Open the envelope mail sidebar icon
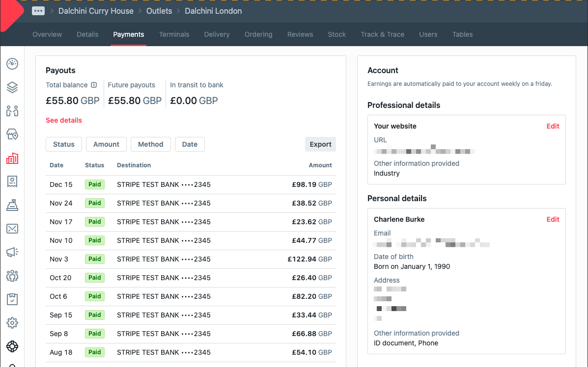The image size is (588, 367). point(12,229)
